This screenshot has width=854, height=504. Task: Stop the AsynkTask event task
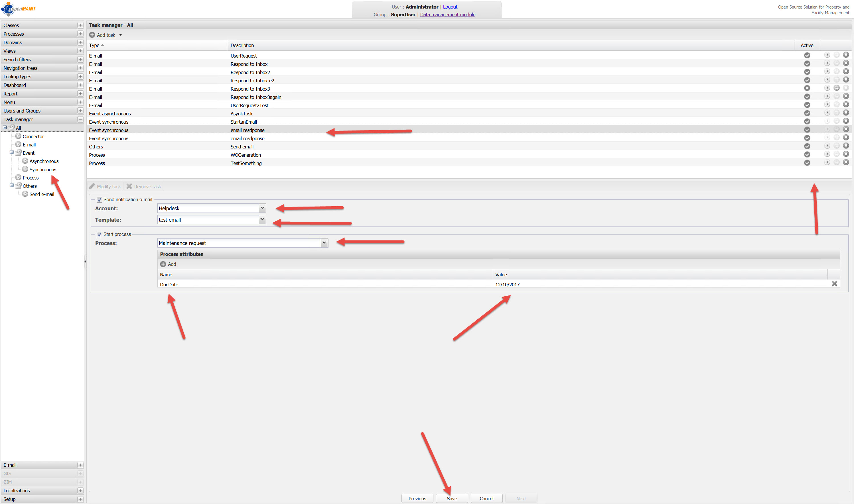pyautogui.click(x=846, y=113)
